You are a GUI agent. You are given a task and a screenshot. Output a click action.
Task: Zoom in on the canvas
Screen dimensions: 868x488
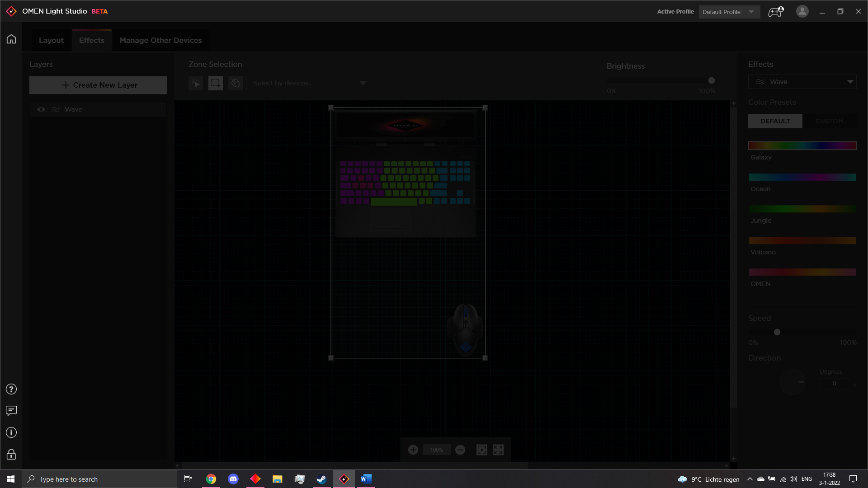pos(413,450)
